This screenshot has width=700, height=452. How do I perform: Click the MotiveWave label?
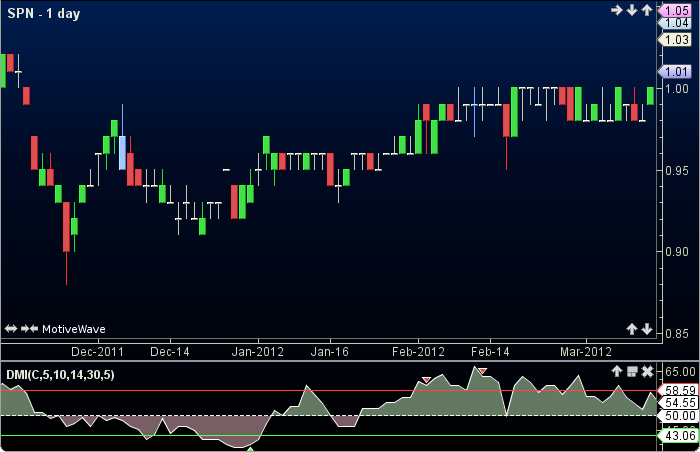click(74, 329)
